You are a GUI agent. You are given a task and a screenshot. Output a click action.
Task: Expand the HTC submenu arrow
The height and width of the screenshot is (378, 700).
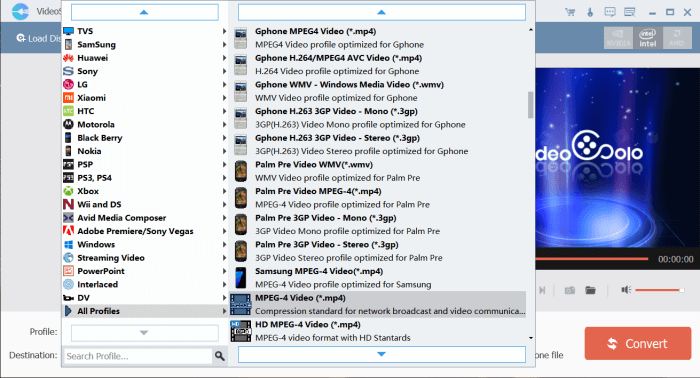pyautogui.click(x=224, y=111)
